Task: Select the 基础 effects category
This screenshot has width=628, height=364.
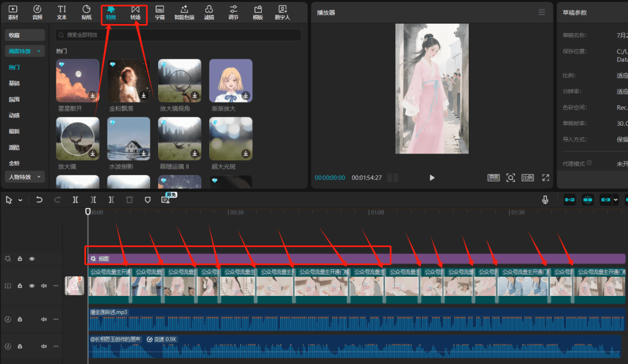Action: [14, 83]
